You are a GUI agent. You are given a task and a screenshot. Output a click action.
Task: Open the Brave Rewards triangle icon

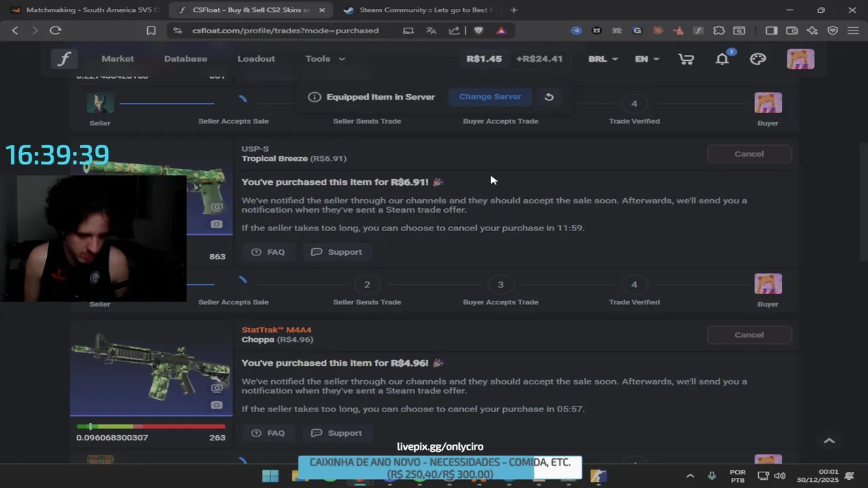pyautogui.click(x=501, y=30)
